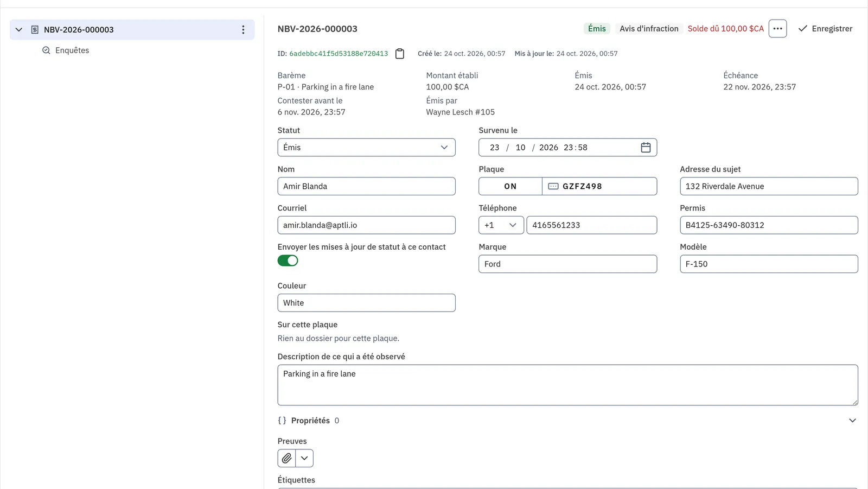Viewport: 868px width, 489px height.
Task: Expand the Propriétés section chevron
Action: click(852, 421)
